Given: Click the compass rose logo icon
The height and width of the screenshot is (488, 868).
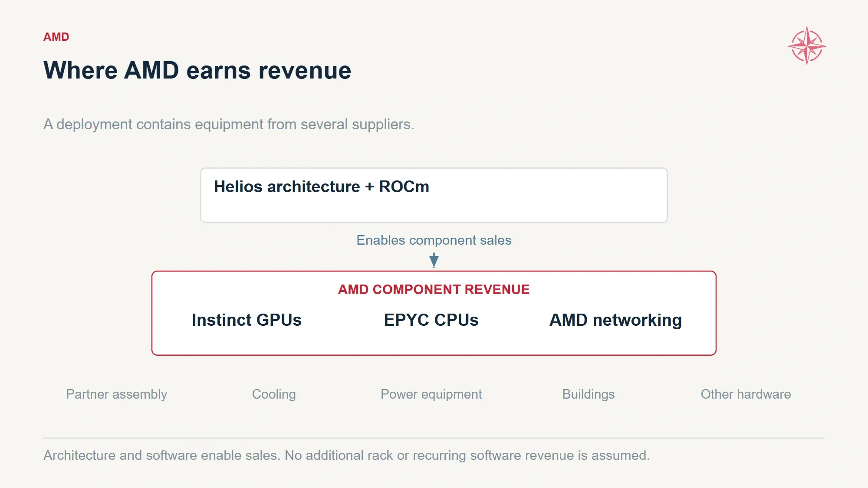Looking at the screenshot, I should click(807, 46).
